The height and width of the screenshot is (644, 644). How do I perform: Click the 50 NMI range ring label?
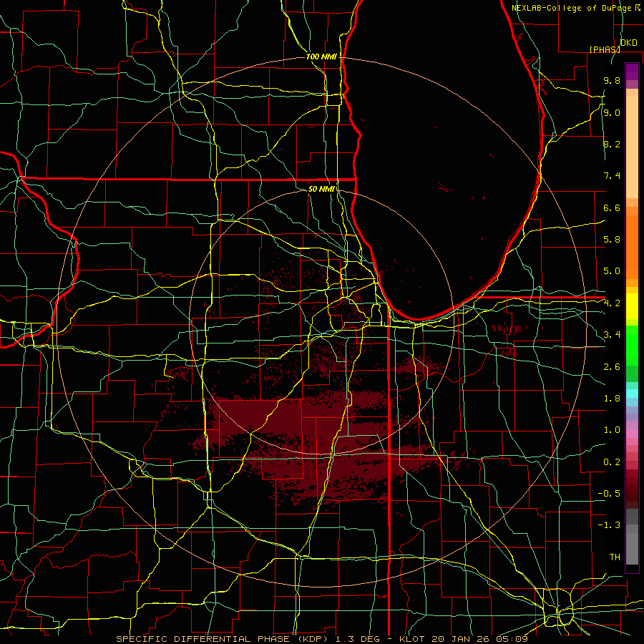pos(321,189)
